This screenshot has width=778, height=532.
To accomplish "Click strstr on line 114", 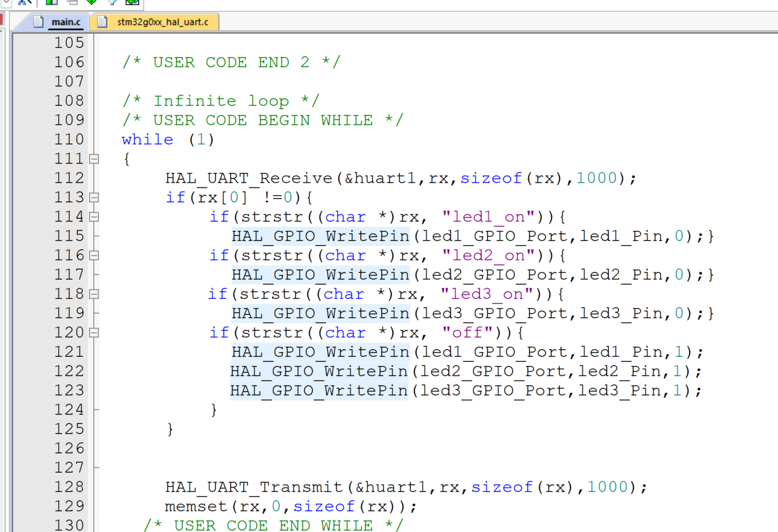I will point(271,216).
